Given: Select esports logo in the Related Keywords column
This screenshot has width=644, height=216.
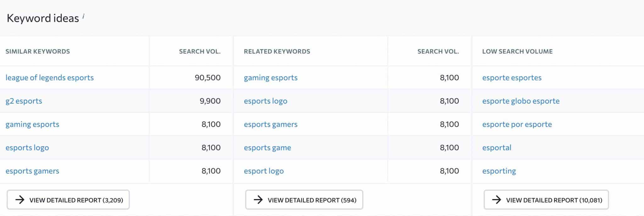Looking at the screenshot, I should (266, 101).
